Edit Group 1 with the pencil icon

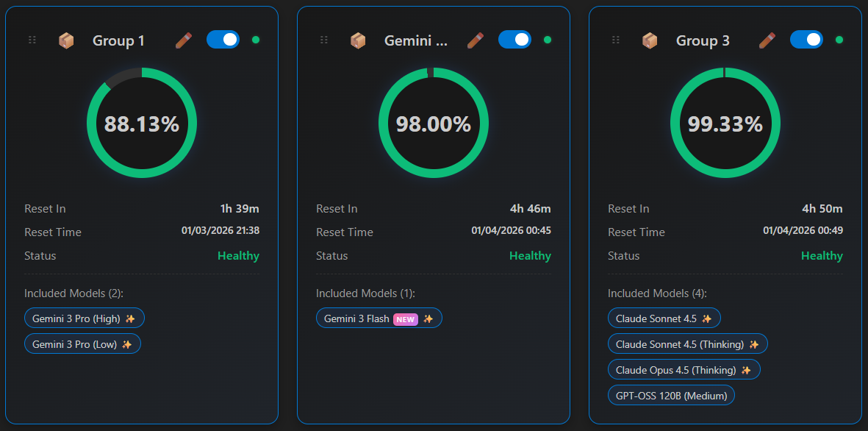(x=183, y=40)
